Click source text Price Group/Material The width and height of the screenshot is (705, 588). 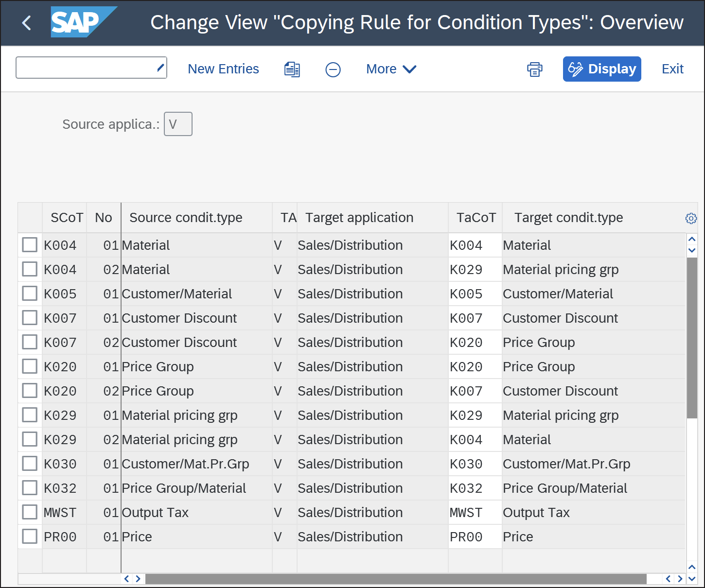coord(184,488)
